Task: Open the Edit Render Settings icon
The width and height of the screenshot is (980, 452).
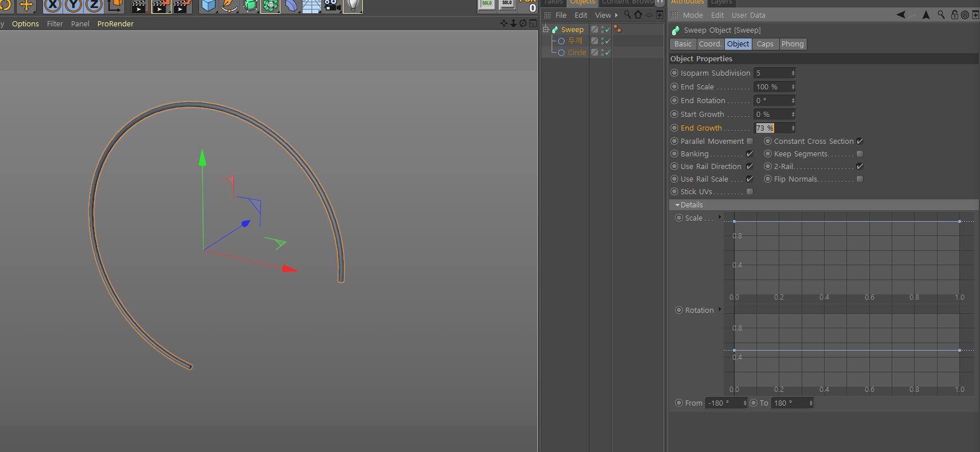Action: coord(182,6)
